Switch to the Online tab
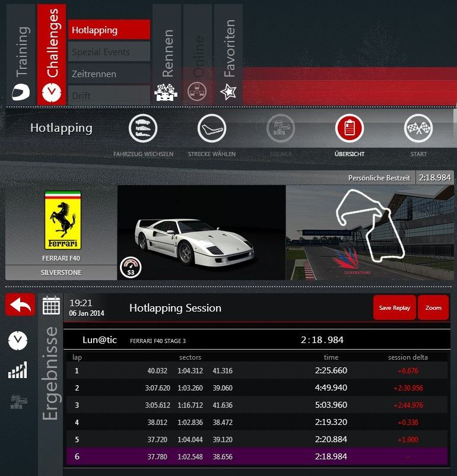Image resolution: width=457 pixels, height=476 pixels. pos(198,55)
